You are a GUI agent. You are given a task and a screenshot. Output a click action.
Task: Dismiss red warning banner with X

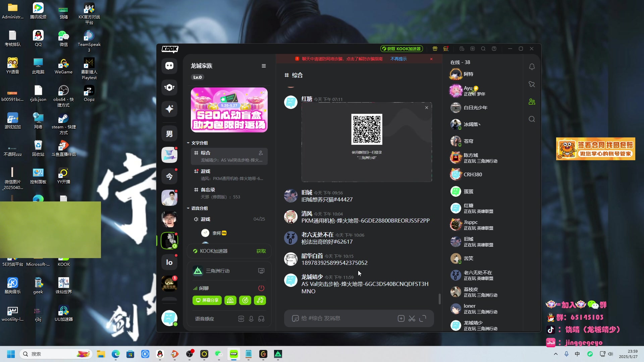click(x=431, y=59)
